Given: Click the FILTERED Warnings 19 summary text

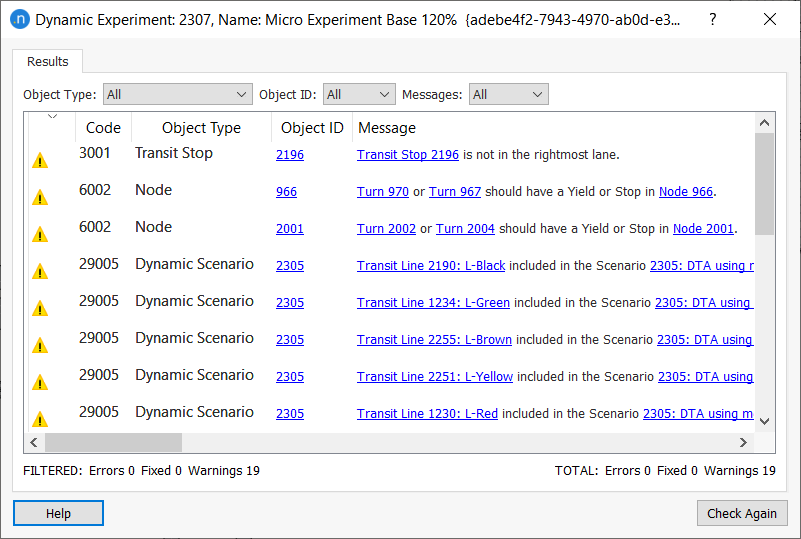Looking at the screenshot, I should [224, 471].
